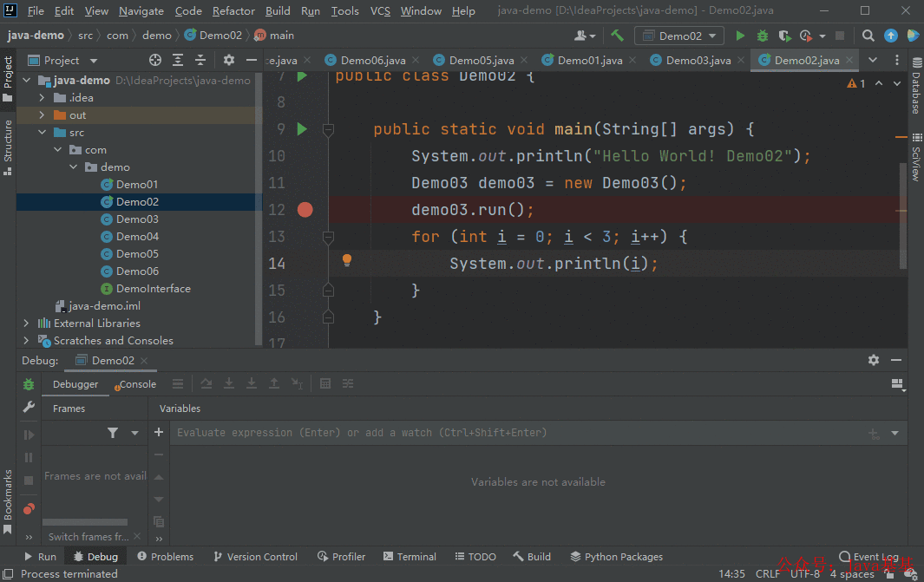The height and width of the screenshot is (582, 924).
Task: Open the Demo02 run configuration dropdown
Action: coord(678,36)
